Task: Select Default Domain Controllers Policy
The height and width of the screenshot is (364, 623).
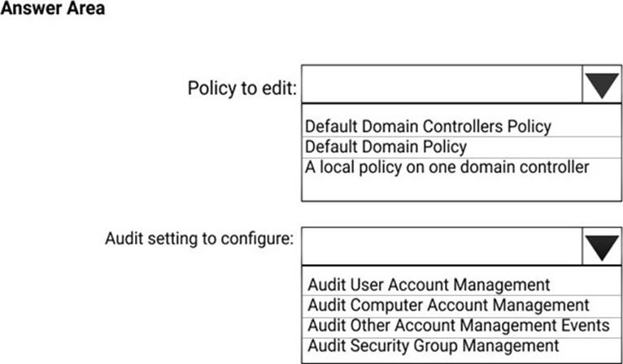Action: 428,127
